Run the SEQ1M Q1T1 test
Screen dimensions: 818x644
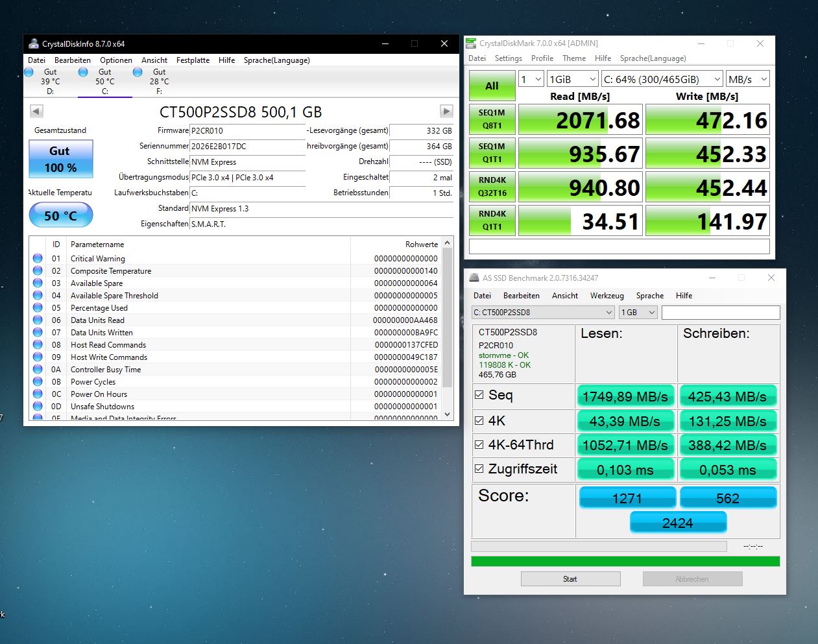tap(492, 153)
